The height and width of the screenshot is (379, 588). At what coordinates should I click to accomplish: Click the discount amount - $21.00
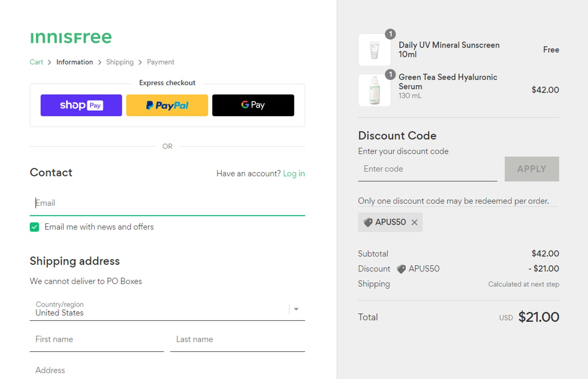tap(544, 269)
